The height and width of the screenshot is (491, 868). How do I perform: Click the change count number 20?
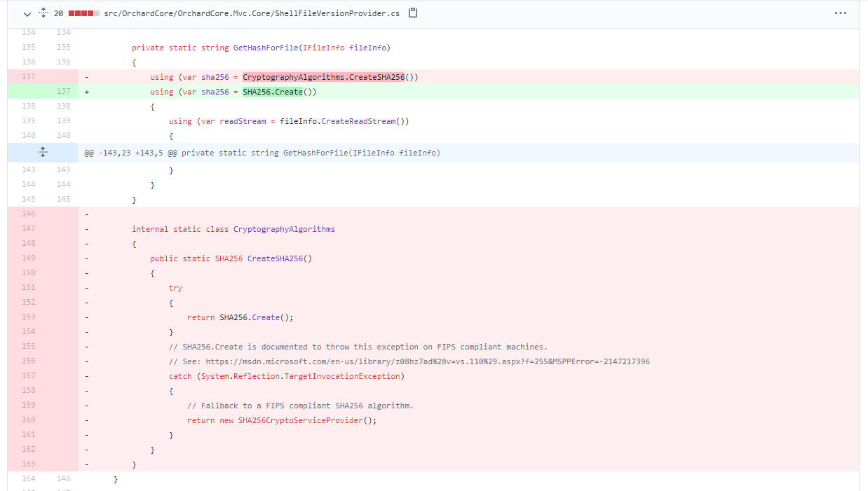58,13
